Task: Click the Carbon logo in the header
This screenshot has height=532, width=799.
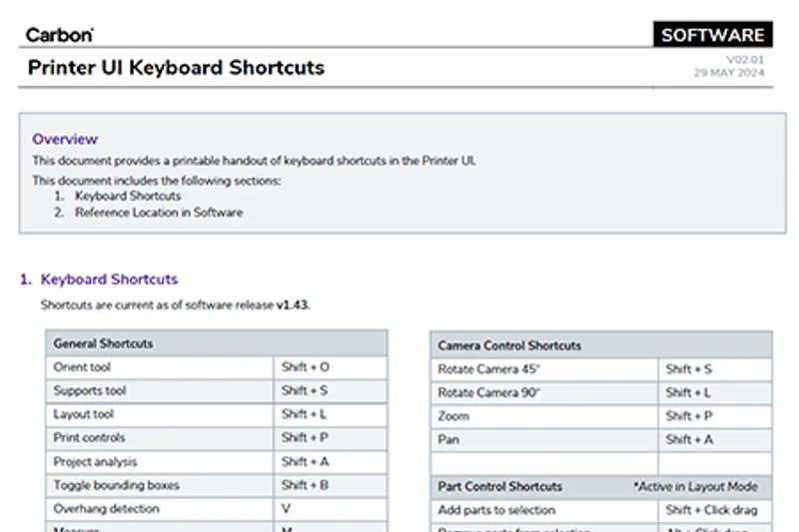Action: click(x=59, y=35)
